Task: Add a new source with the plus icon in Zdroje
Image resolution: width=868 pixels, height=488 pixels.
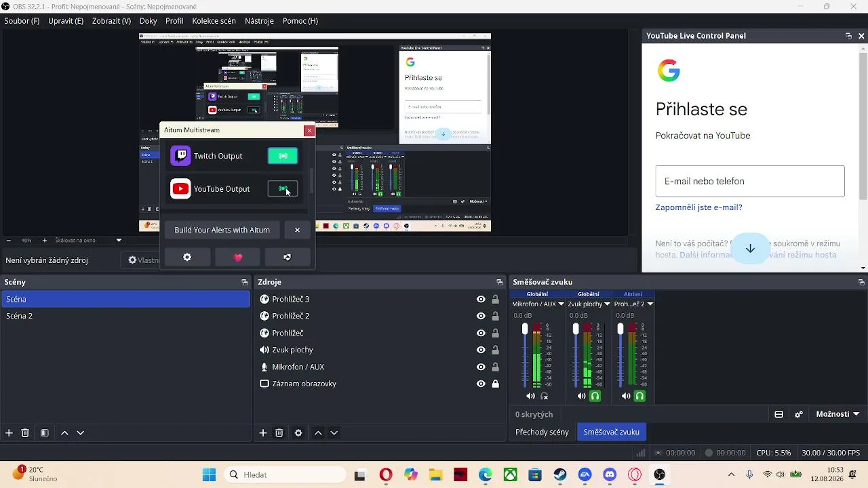Action: 263,433
